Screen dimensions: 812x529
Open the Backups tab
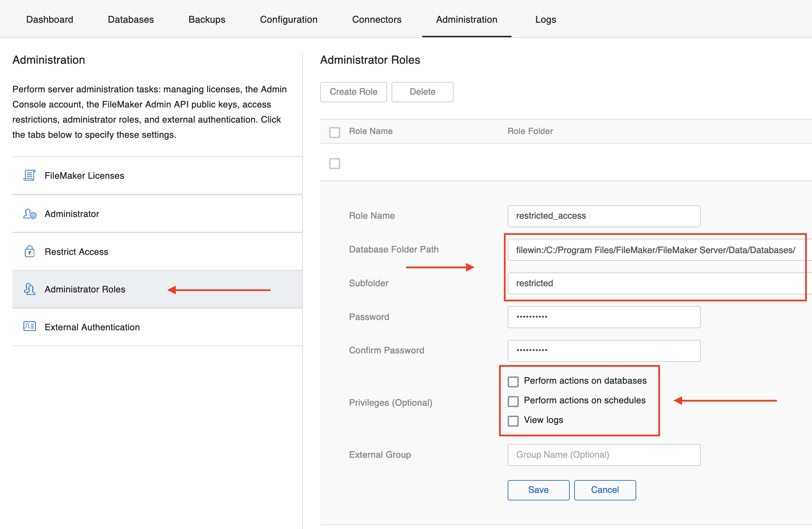207,19
